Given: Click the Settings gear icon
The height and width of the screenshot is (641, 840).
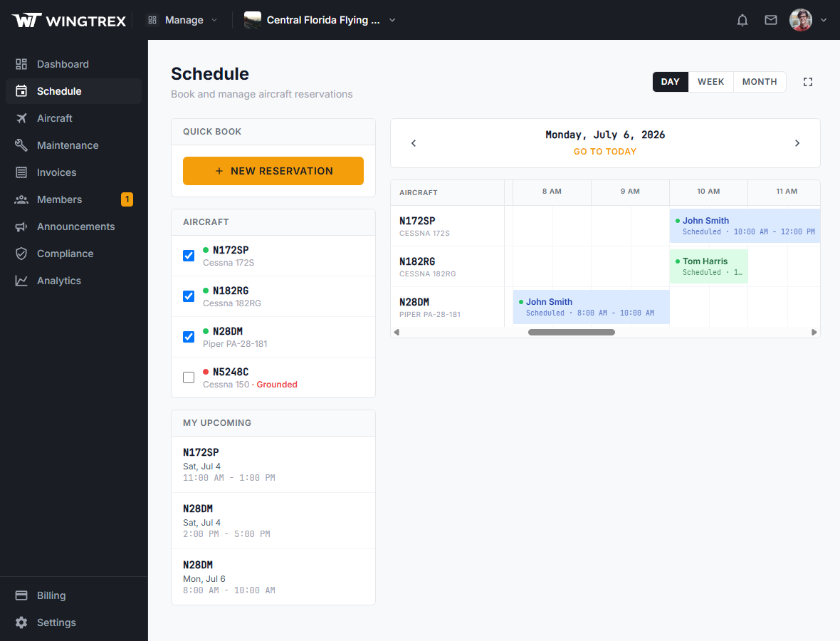Looking at the screenshot, I should tap(21, 622).
